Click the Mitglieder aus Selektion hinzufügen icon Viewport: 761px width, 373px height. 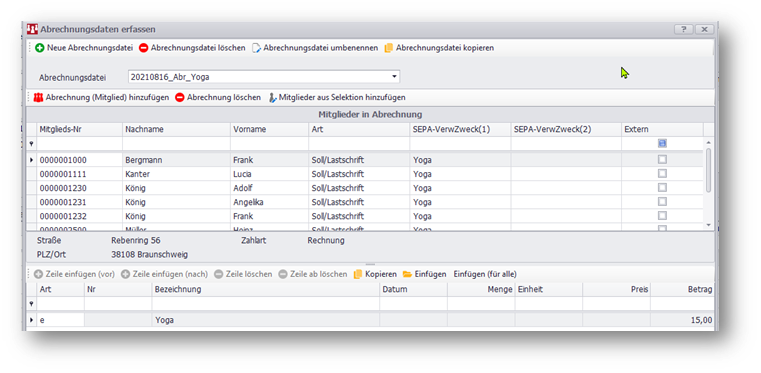(272, 97)
